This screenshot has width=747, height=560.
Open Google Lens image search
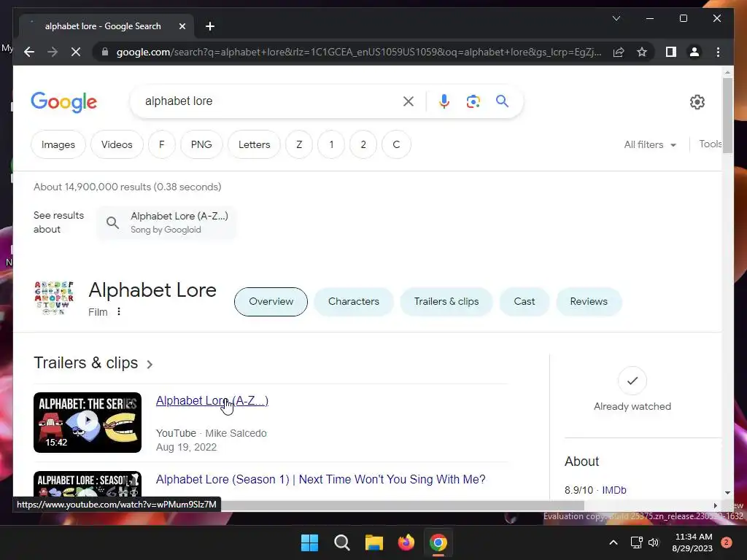tap(473, 101)
